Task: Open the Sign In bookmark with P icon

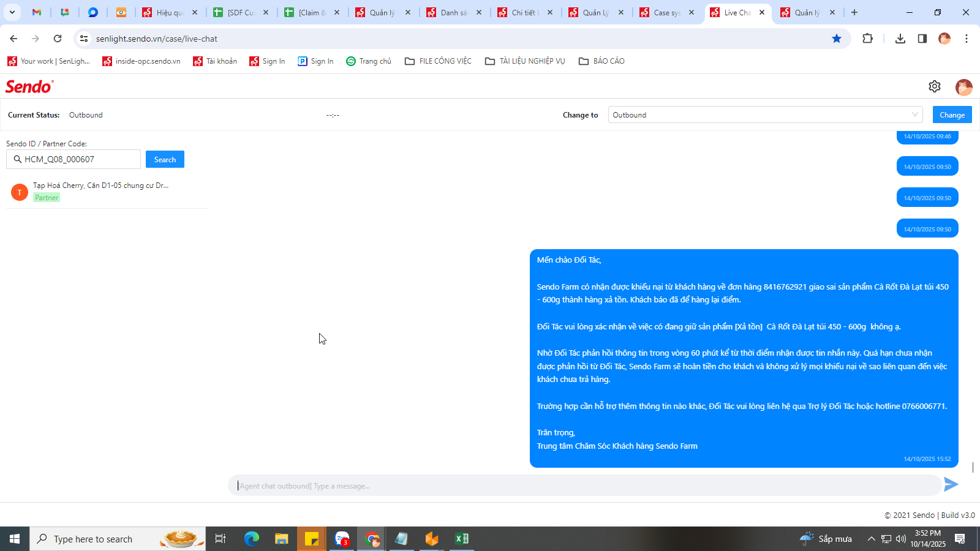Action: (315, 61)
